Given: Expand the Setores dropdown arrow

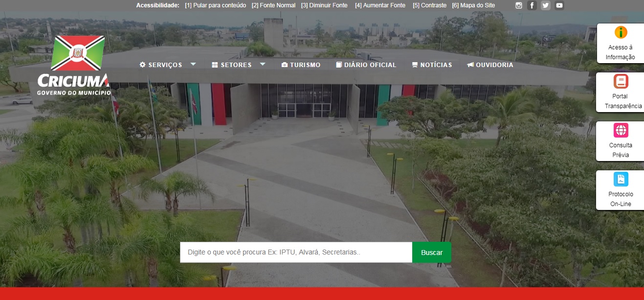Looking at the screenshot, I should (x=263, y=64).
